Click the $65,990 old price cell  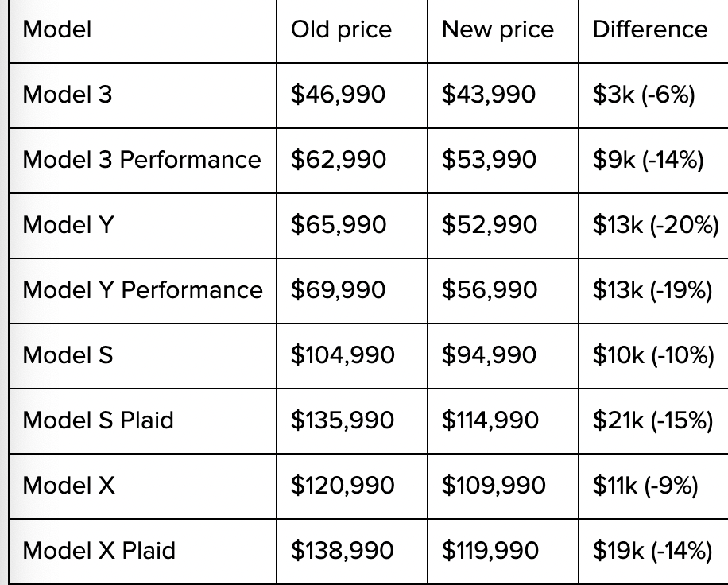point(339,225)
